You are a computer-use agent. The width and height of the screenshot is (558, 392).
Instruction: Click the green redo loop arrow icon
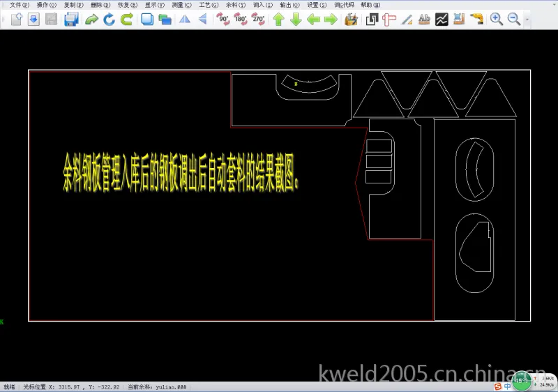pos(127,19)
